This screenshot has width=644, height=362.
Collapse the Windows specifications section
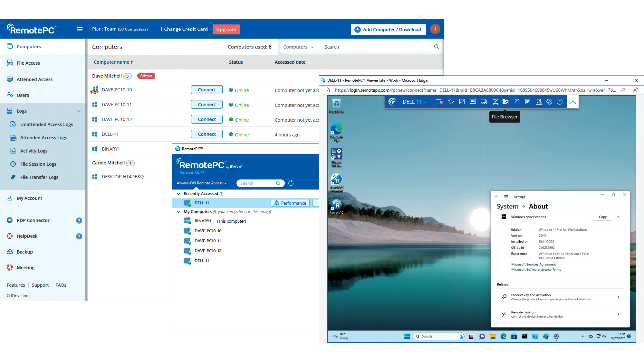[x=618, y=217]
